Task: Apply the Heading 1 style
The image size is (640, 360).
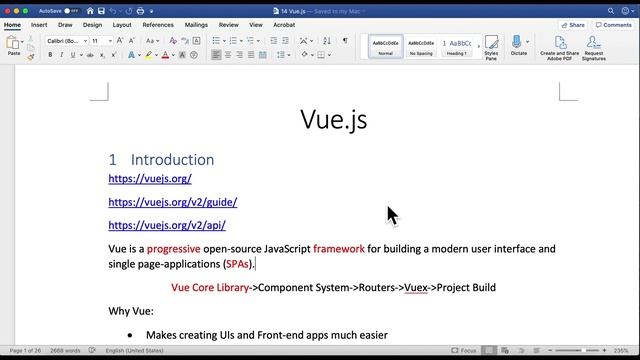Action: pyautogui.click(x=457, y=46)
